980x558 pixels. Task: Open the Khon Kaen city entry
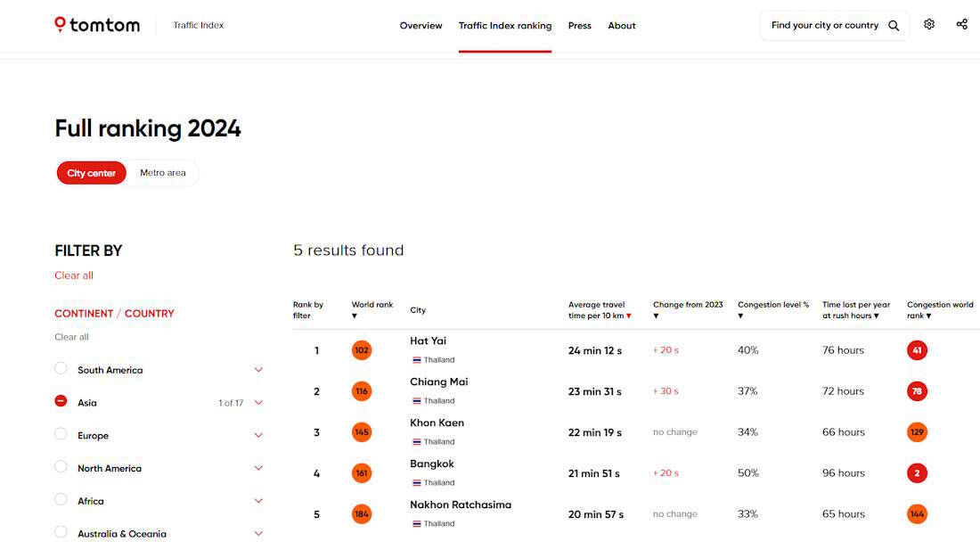pos(437,423)
